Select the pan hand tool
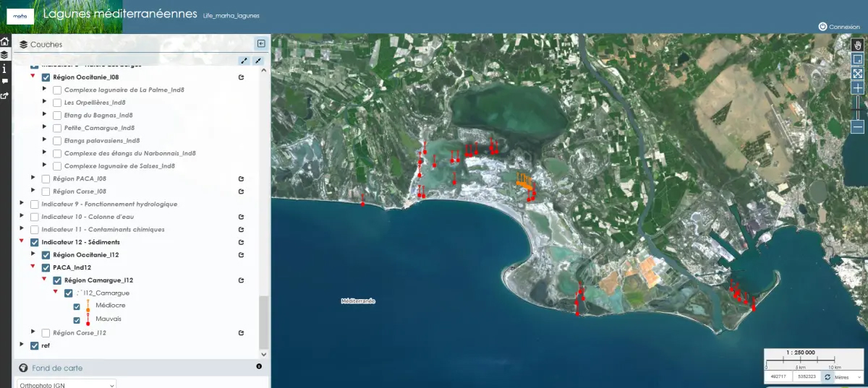This screenshot has width=868, height=388. [x=858, y=45]
